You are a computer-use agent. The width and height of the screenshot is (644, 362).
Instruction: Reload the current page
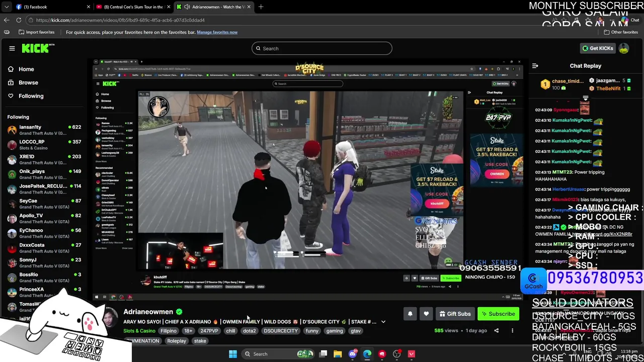(x=19, y=20)
